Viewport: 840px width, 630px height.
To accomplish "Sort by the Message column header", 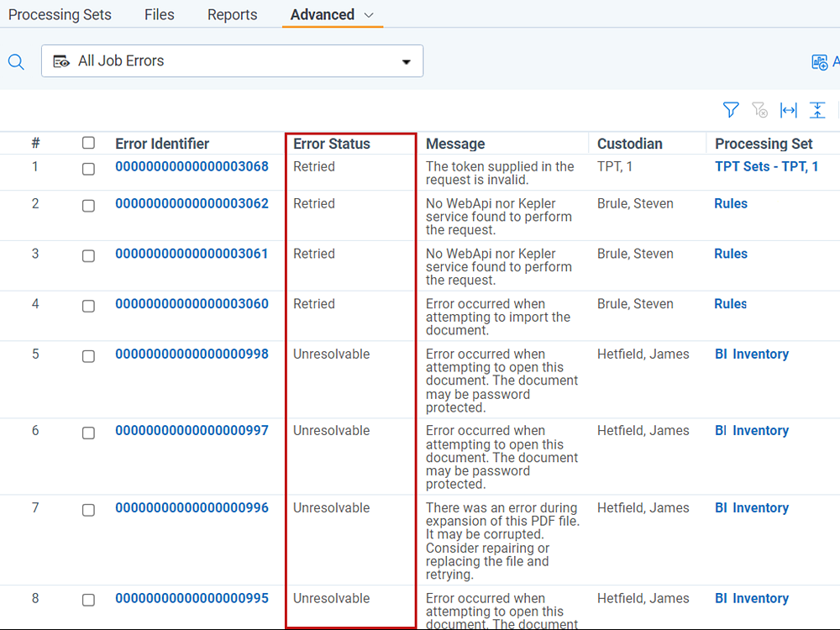I will pos(455,144).
